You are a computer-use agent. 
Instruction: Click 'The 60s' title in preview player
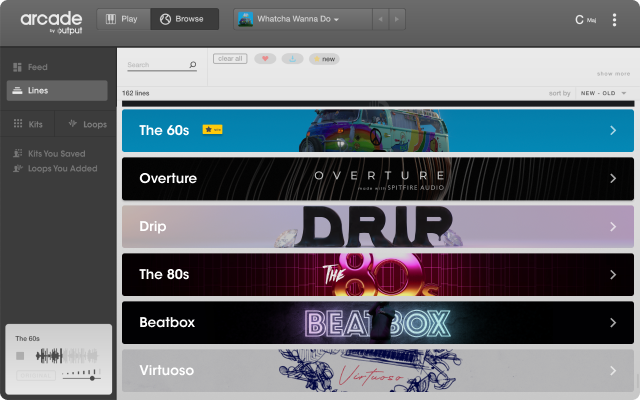click(27, 338)
